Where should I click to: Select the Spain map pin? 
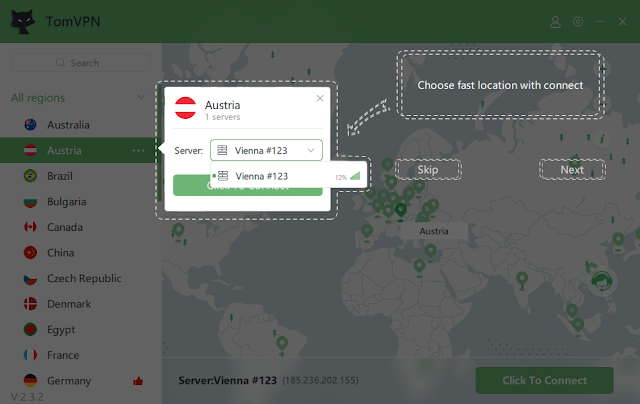tap(367, 232)
